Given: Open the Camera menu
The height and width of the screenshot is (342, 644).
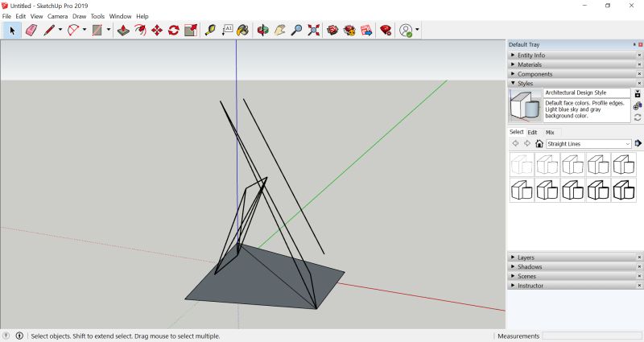Looking at the screenshot, I should pyautogui.click(x=57, y=16).
